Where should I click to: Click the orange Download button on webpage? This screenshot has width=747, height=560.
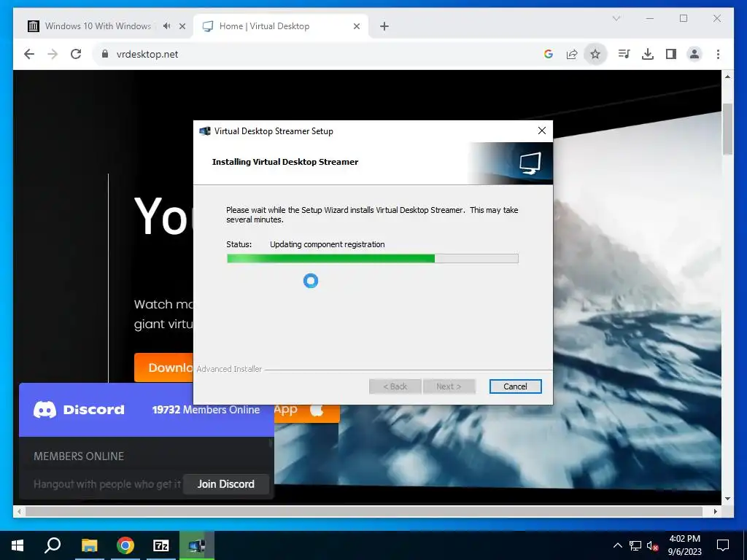[x=163, y=367]
